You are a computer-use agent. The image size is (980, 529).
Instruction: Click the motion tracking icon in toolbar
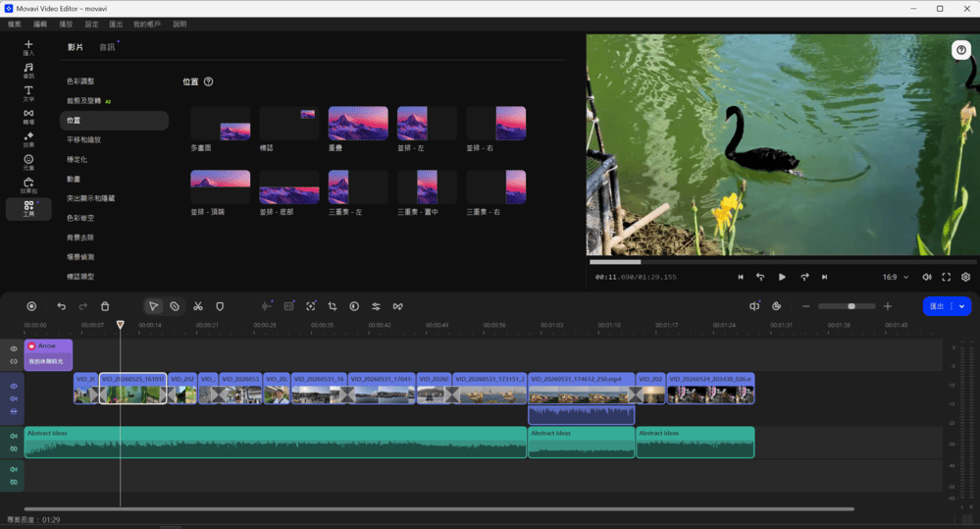[311, 306]
